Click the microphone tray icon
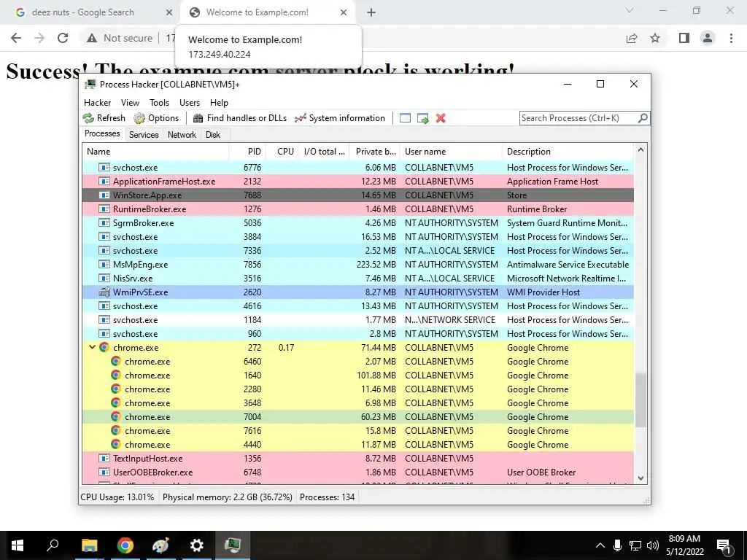Screen dimensions: 747x560 (617, 545)
